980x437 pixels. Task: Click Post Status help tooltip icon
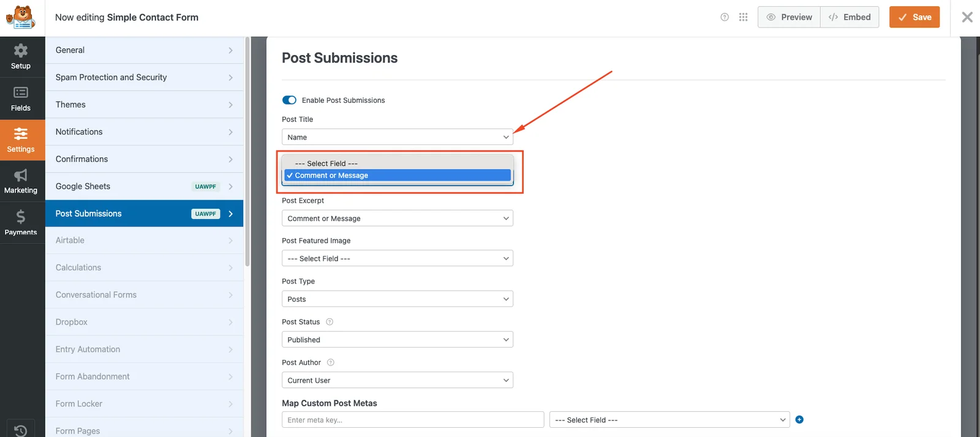point(330,322)
